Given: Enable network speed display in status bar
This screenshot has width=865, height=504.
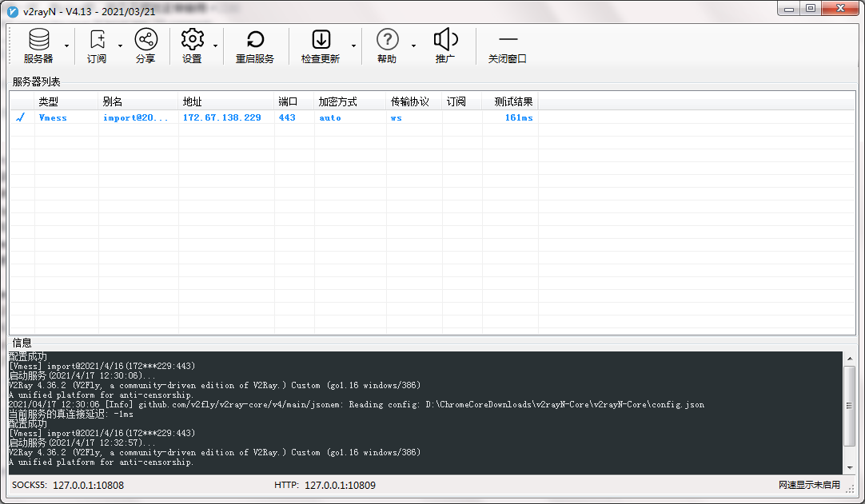Looking at the screenshot, I should click(x=811, y=485).
